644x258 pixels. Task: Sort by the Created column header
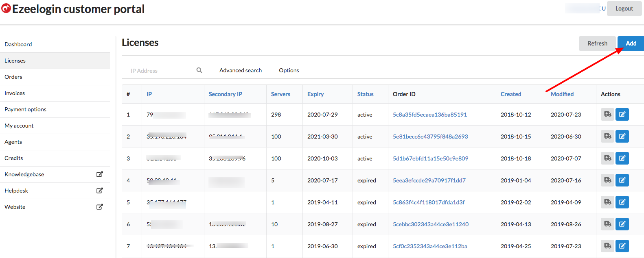[511, 94]
